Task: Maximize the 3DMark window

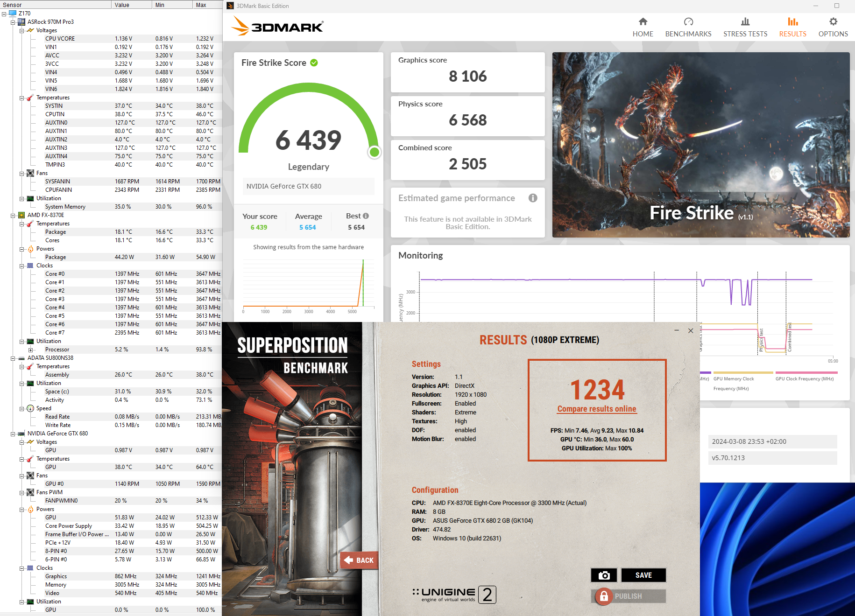Action: pos(837,6)
